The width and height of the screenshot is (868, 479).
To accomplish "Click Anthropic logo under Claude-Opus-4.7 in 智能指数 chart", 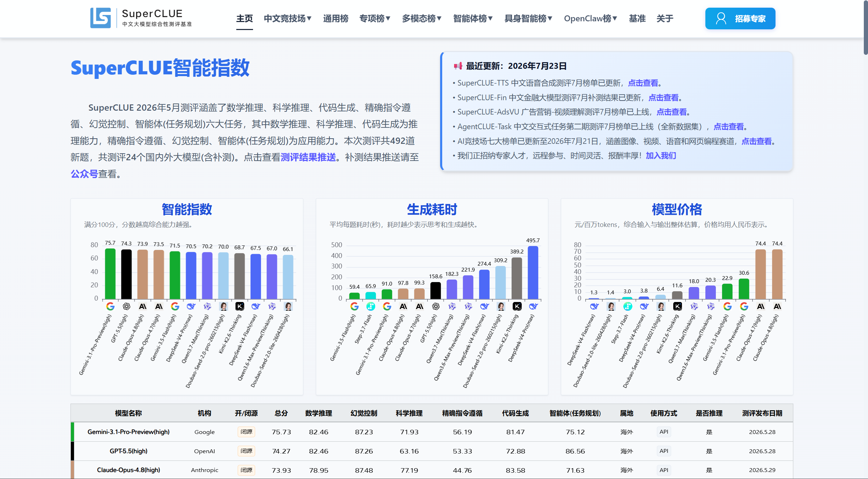I will 159,307.
